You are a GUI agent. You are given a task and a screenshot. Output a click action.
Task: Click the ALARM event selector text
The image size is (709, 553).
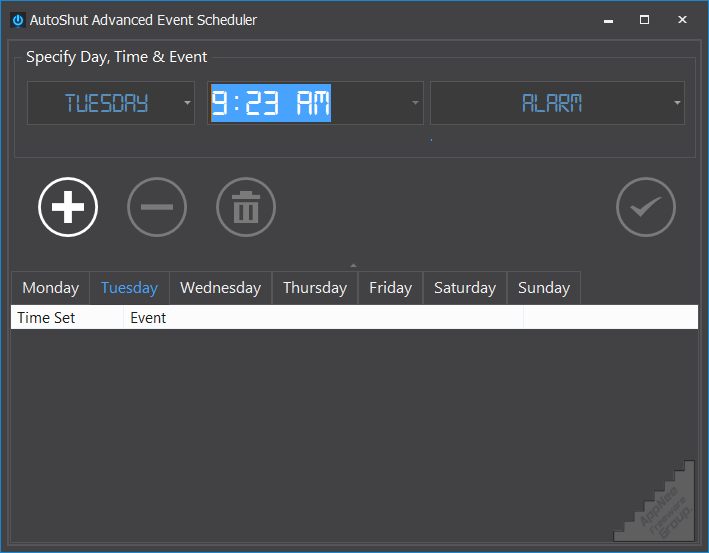(552, 103)
